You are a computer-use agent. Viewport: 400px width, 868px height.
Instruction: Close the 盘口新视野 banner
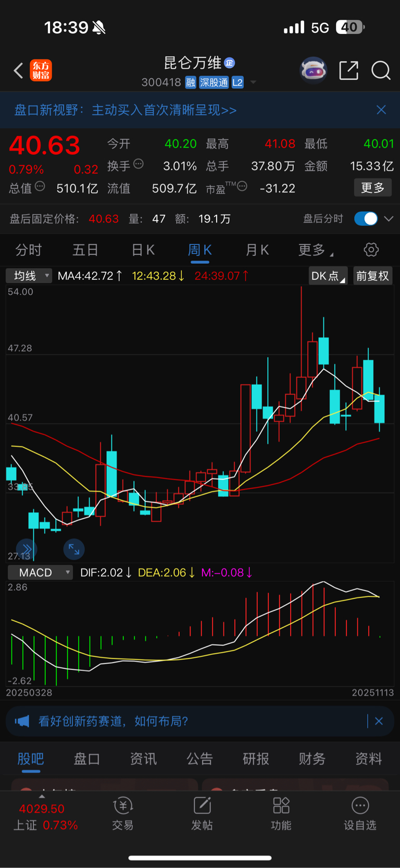pyautogui.click(x=381, y=109)
